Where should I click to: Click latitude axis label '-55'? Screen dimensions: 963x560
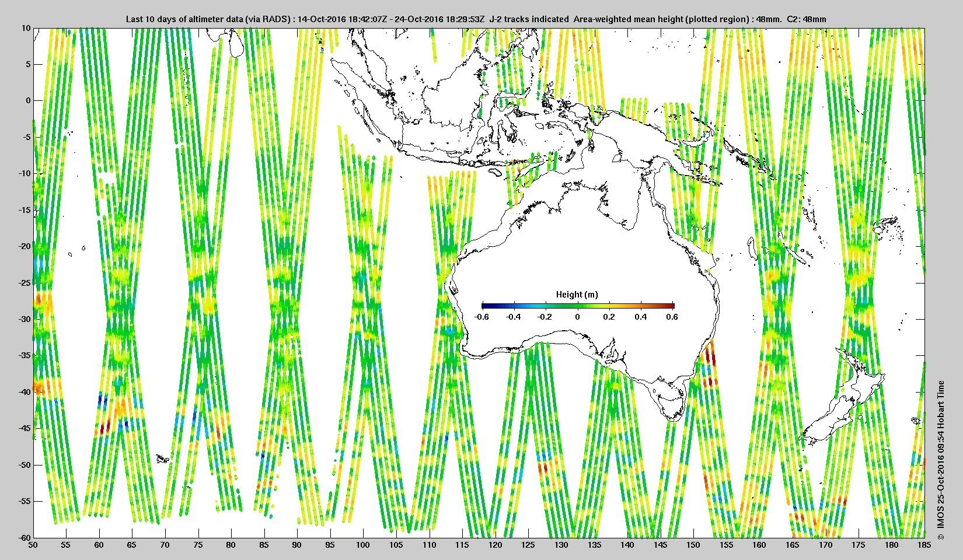click(x=24, y=501)
